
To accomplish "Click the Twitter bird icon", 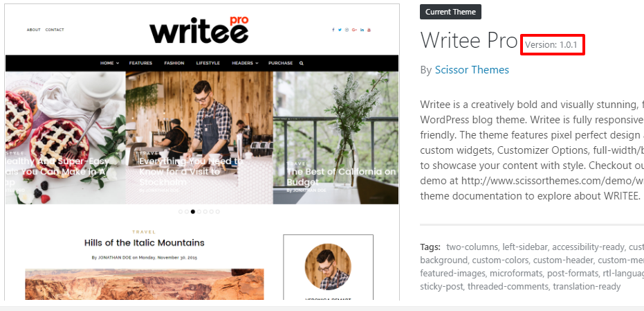I will coord(340,30).
